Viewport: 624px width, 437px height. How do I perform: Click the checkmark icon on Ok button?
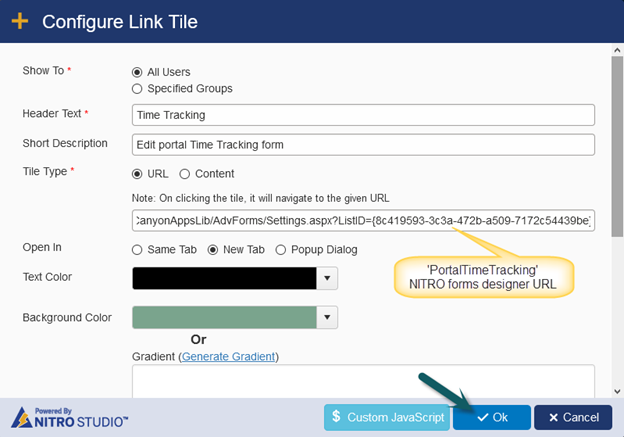click(482, 417)
